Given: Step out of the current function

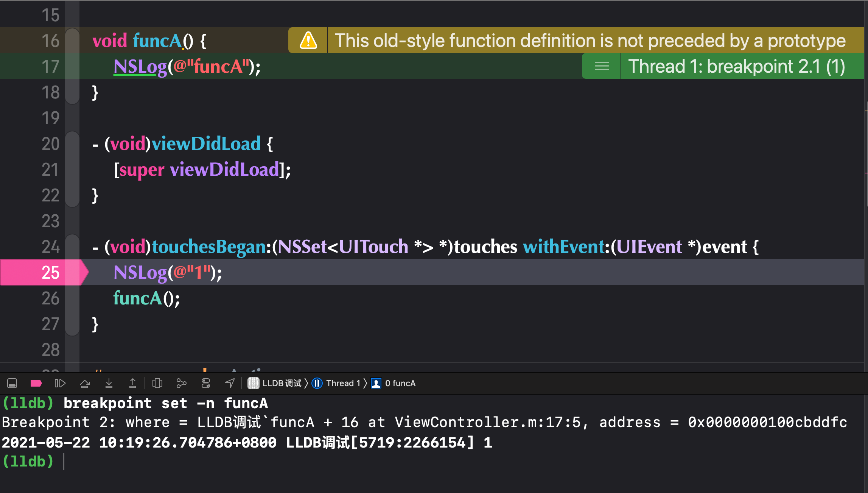Looking at the screenshot, I should click(x=133, y=383).
